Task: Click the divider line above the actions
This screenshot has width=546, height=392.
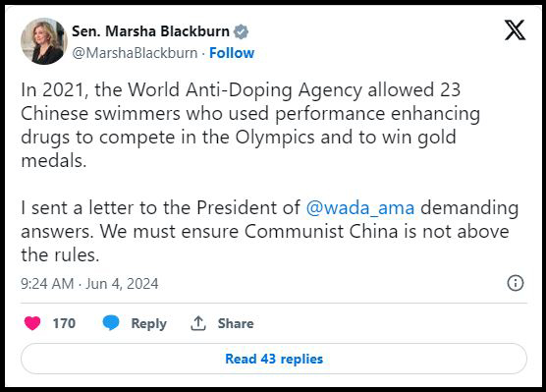Action: 274,304
